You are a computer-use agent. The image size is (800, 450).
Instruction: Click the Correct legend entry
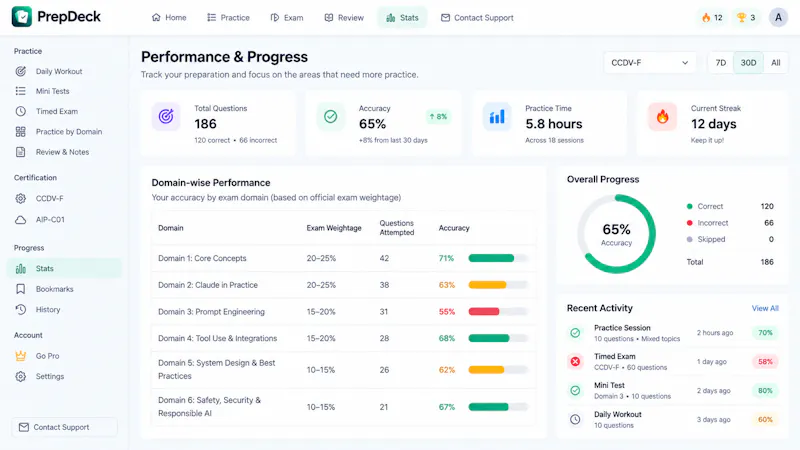point(730,206)
